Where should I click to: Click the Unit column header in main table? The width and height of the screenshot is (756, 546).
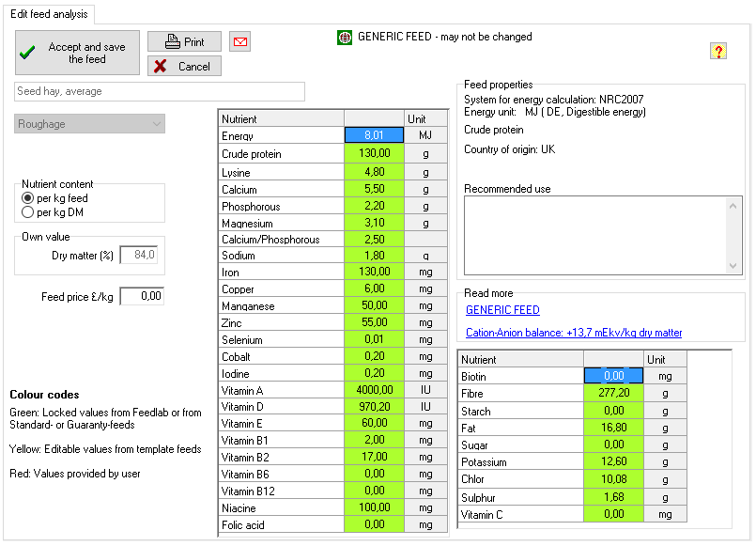[425, 118]
